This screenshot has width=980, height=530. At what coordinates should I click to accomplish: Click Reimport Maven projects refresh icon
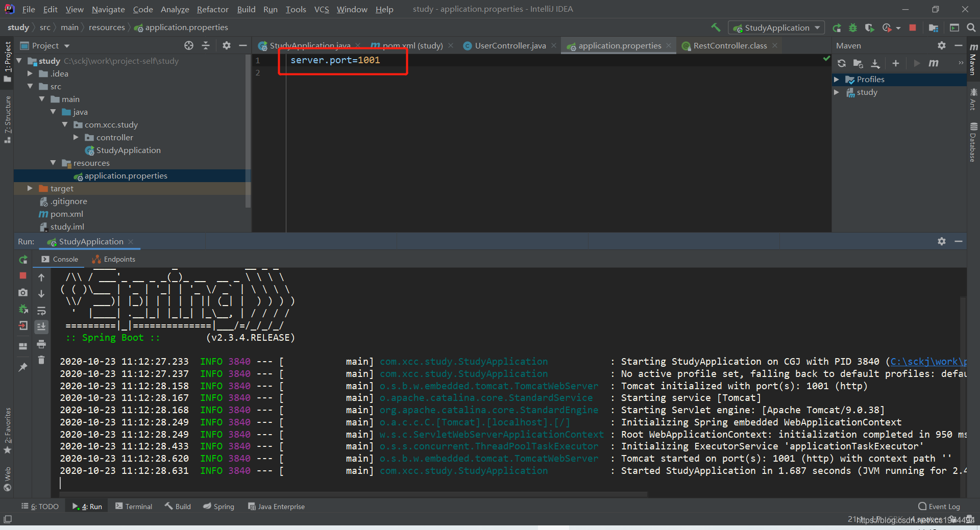coord(842,63)
